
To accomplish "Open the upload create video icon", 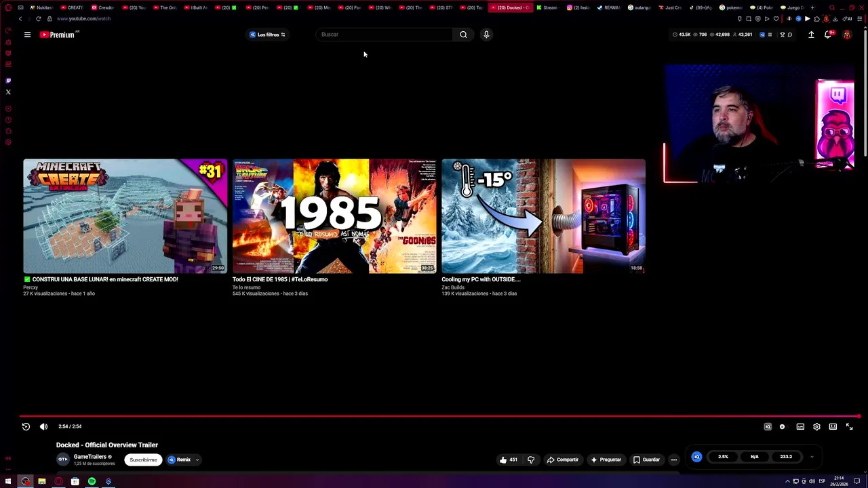I will coord(811,35).
